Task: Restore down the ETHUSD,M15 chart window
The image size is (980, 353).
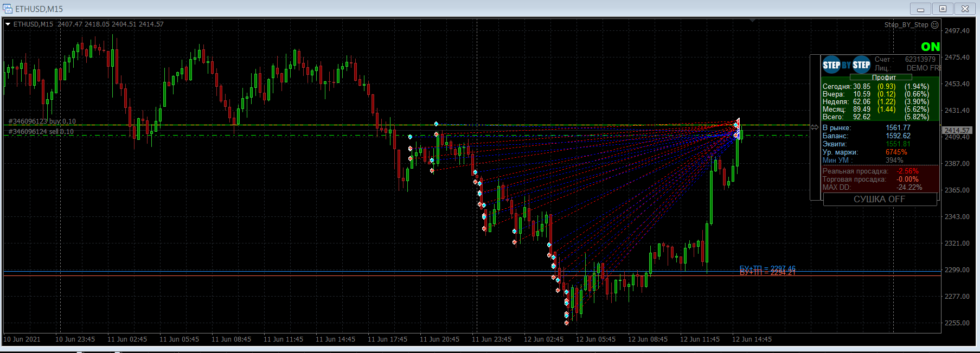Action: pos(943,9)
